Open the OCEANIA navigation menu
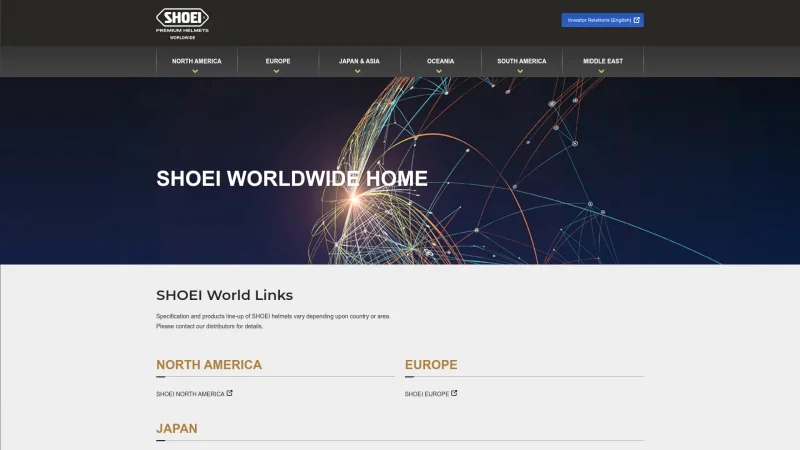 click(440, 61)
